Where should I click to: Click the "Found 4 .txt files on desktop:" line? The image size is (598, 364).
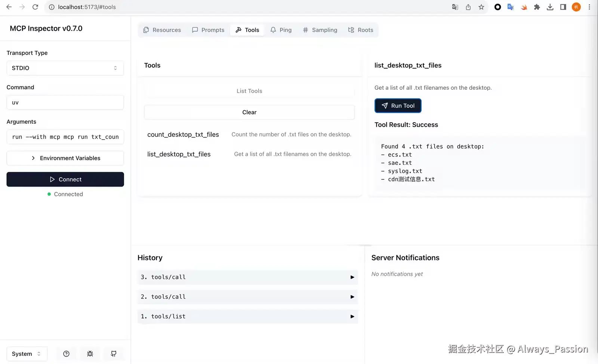[x=432, y=146]
